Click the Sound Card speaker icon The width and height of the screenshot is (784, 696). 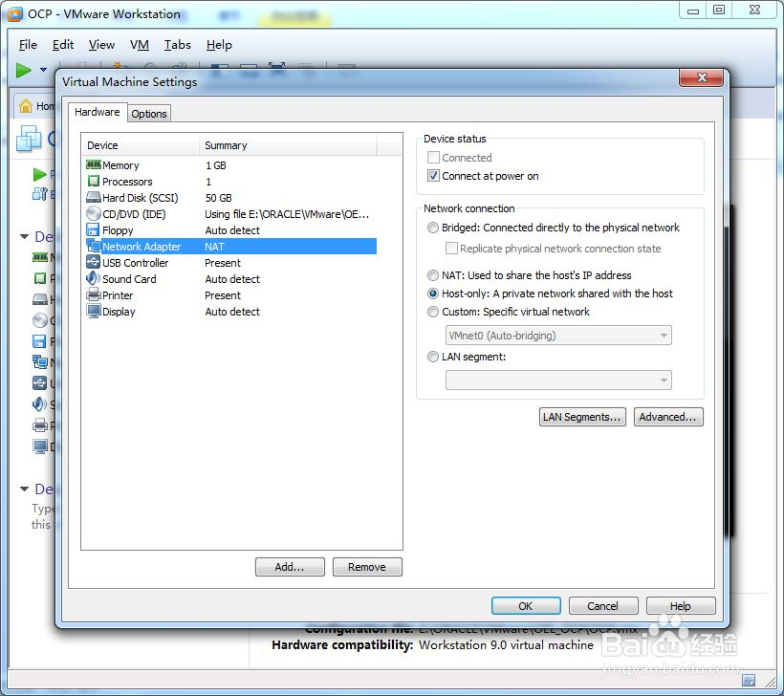[93, 278]
